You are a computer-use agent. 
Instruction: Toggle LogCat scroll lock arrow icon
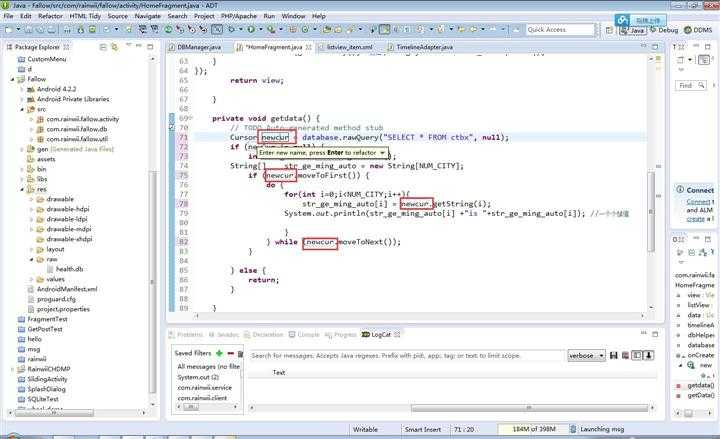(648, 355)
